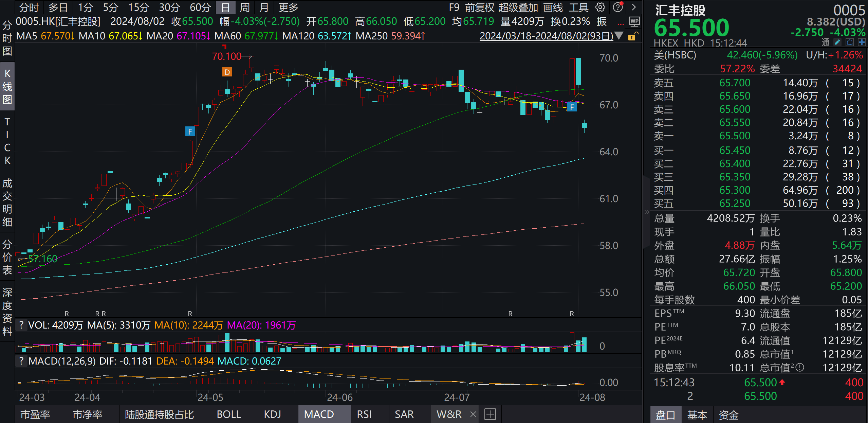868x423 pixels.
Task: Click the WP monitor icon
Action: 634,22
